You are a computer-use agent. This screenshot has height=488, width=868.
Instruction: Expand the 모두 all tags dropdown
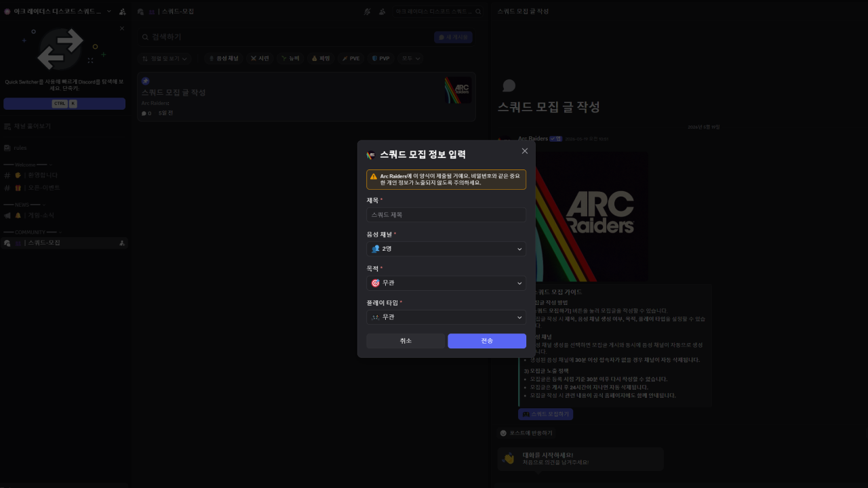tap(411, 59)
